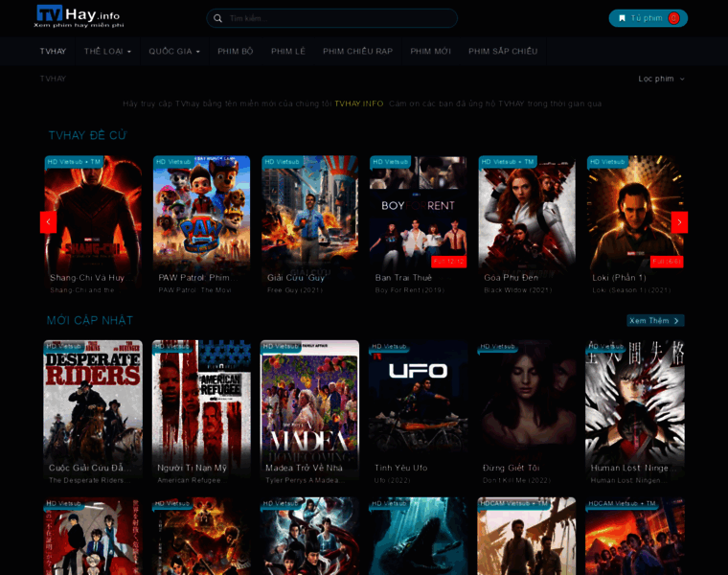
Task: Open the Tủ phim button
Action: [648, 18]
